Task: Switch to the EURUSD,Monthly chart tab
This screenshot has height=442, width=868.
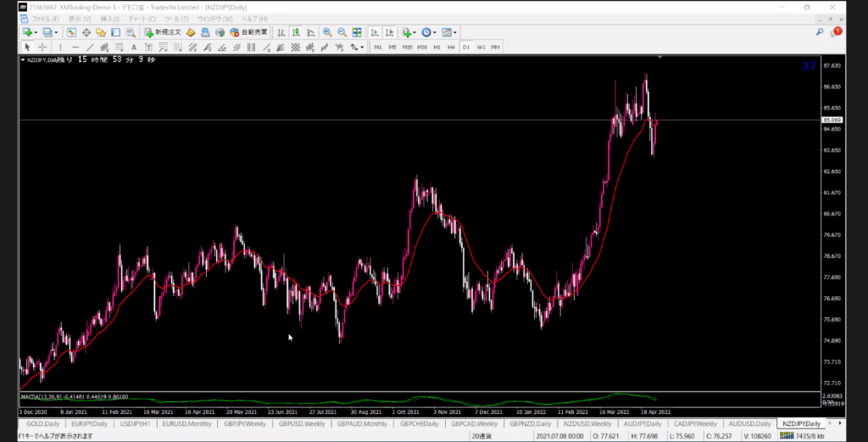Action: [187, 423]
